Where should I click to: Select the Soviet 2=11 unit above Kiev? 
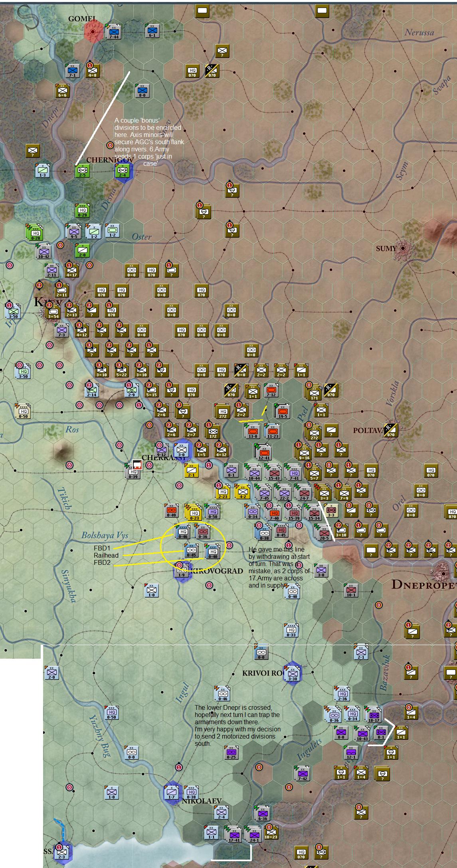click(x=62, y=290)
